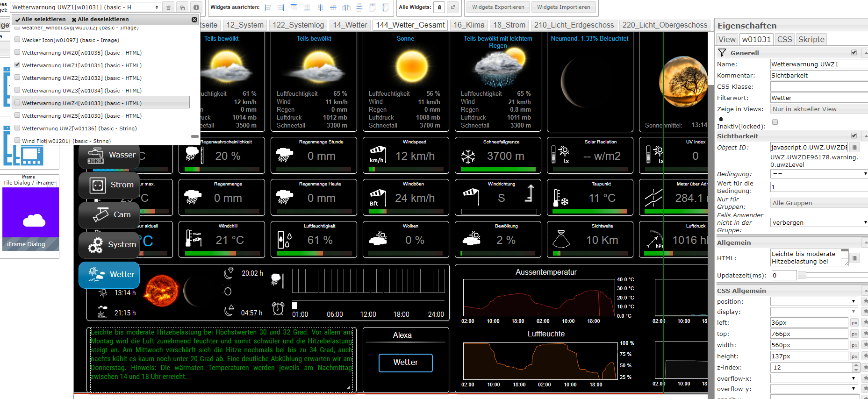Check Wetterwarnung UWZ3[w01034] in the list
Image resolution: width=868 pixels, height=399 pixels.
[17, 91]
